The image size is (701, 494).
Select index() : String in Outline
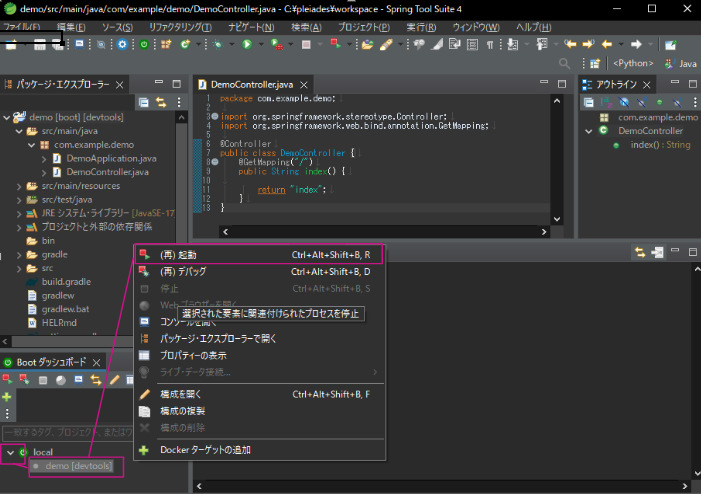click(x=660, y=145)
